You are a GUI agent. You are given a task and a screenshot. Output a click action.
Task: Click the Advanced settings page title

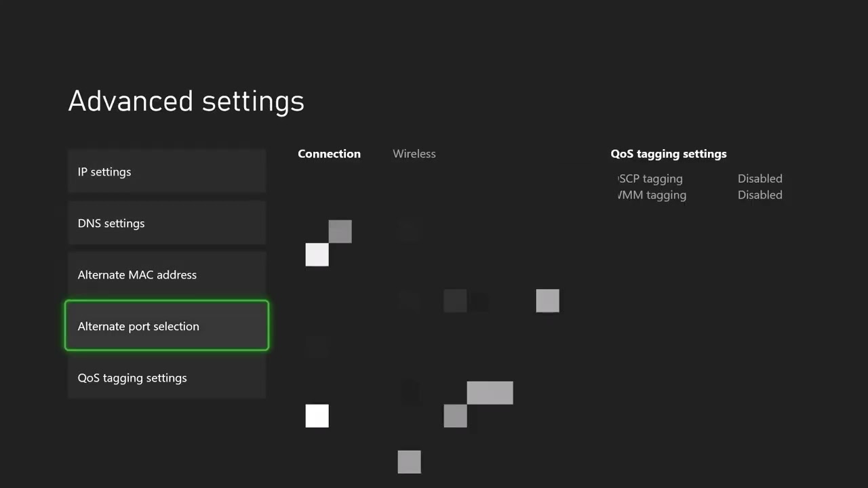click(186, 101)
